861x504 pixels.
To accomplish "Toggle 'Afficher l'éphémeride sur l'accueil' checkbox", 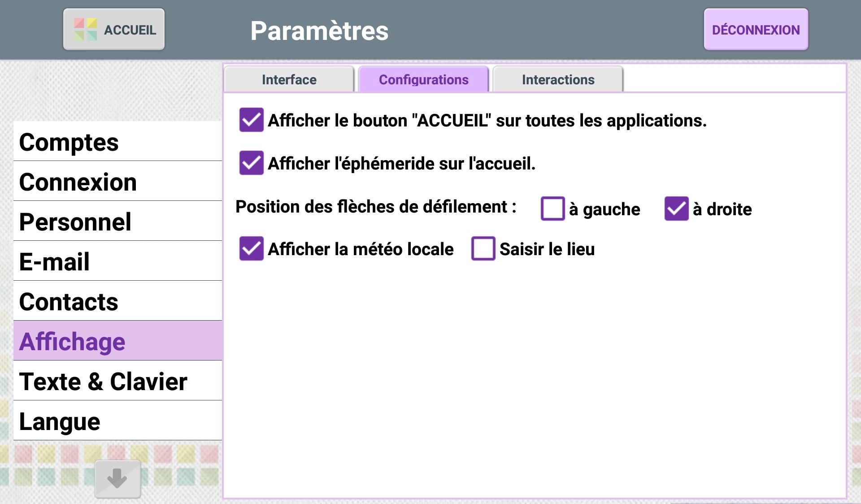I will (x=251, y=162).
